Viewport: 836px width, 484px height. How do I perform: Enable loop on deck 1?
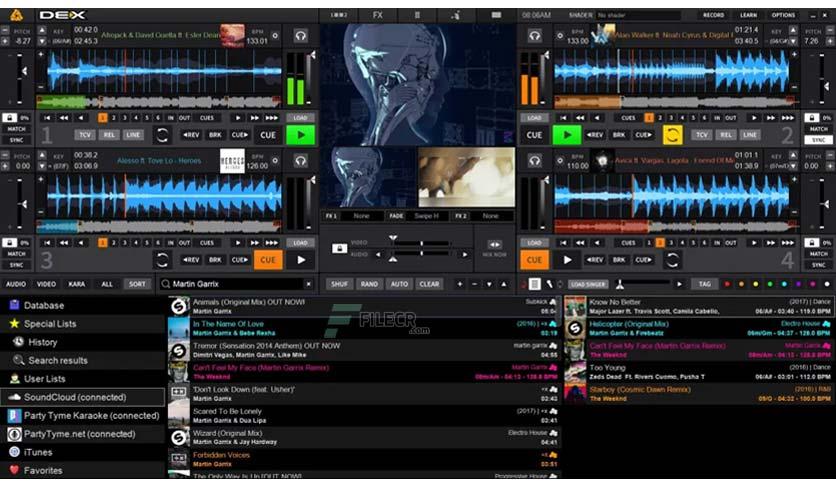click(x=162, y=135)
